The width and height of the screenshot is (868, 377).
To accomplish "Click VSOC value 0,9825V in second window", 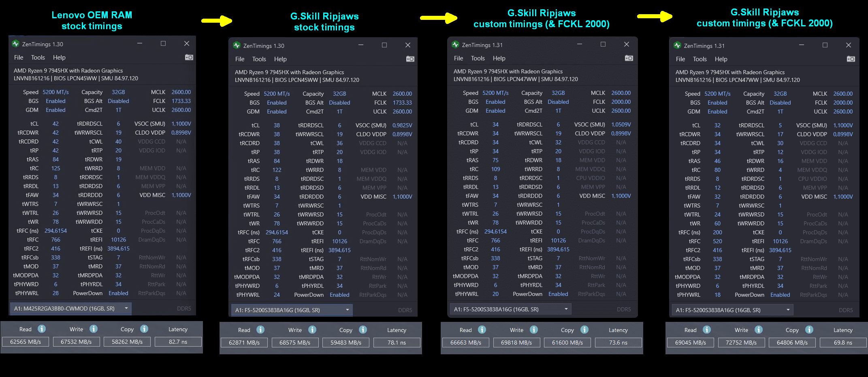I will click(x=402, y=125).
